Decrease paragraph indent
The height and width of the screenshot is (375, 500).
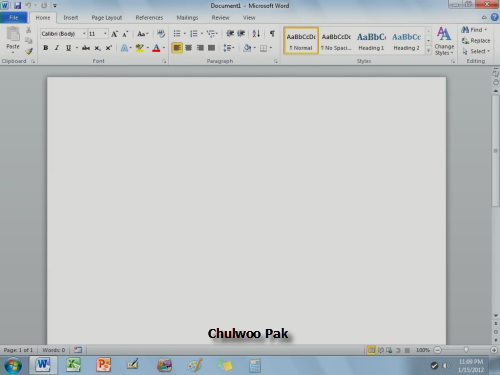(230, 33)
